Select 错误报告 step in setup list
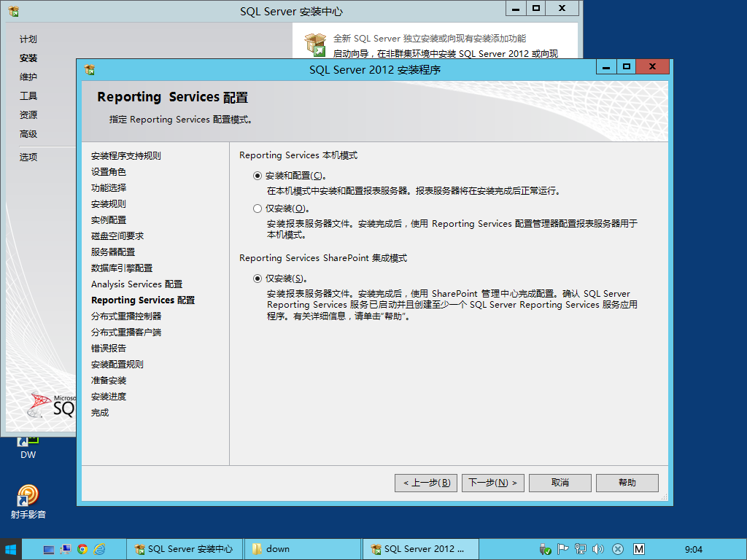The width and height of the screenshot is (747, 560). (x=108, y=348)
